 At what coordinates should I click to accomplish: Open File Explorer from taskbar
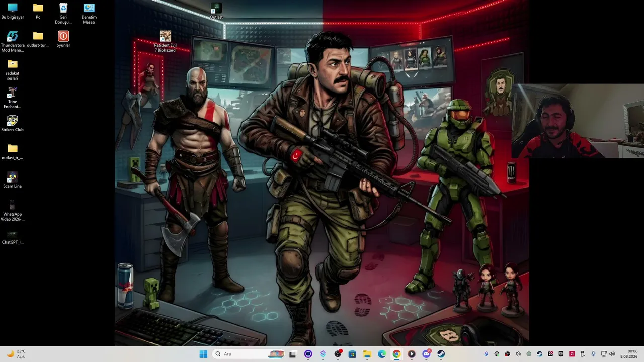(367, 354)
